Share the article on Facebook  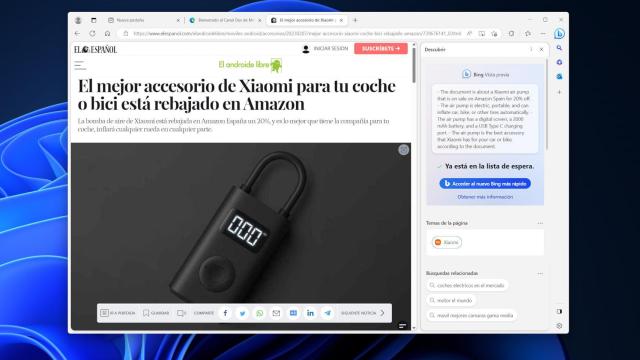[x=225, y=313]
